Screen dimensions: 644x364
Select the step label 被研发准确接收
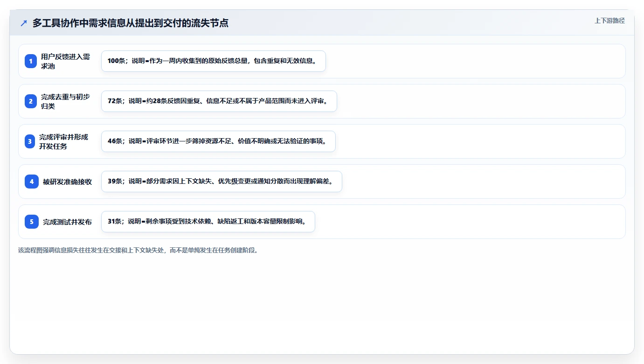coord(68,182)
